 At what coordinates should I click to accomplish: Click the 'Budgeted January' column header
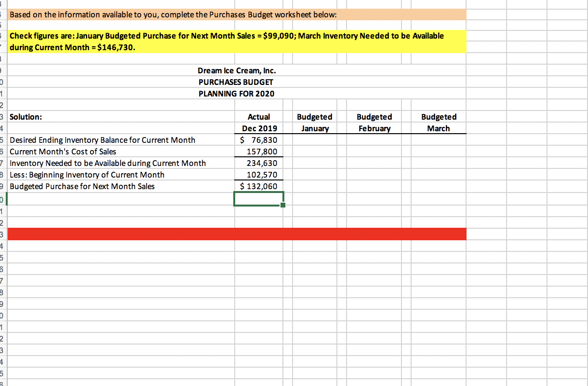point(315,122)
